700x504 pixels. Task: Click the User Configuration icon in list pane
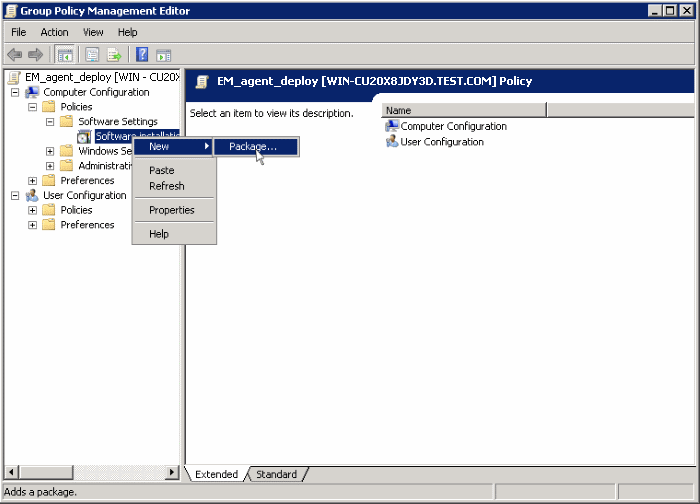click(x=392, y=142)
